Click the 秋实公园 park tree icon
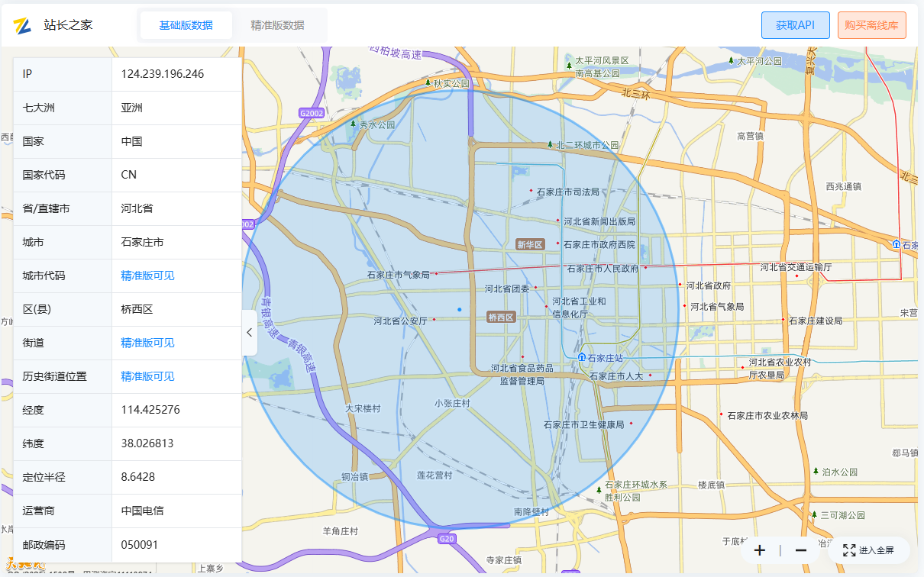This screenshot has width=924, height=577. tap(428, 82)
